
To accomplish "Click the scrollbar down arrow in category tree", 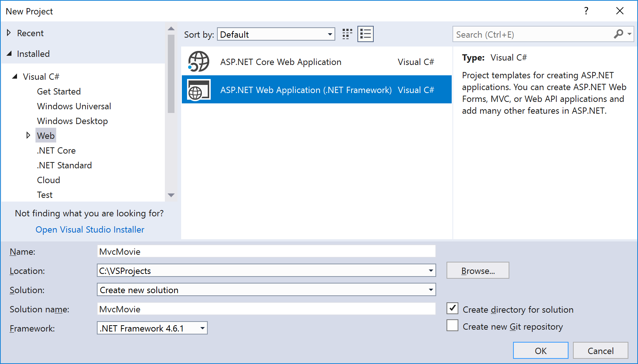I will point(171,196).
